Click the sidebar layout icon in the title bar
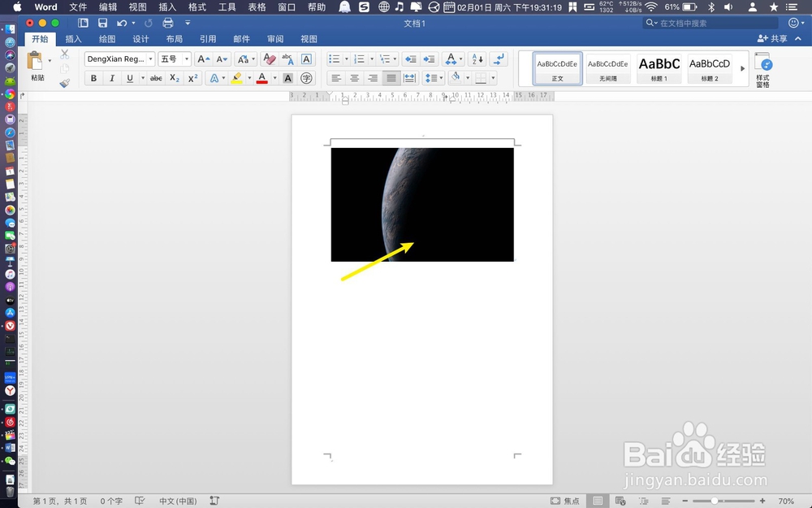The image size is (812, 508). click(83, 23)
